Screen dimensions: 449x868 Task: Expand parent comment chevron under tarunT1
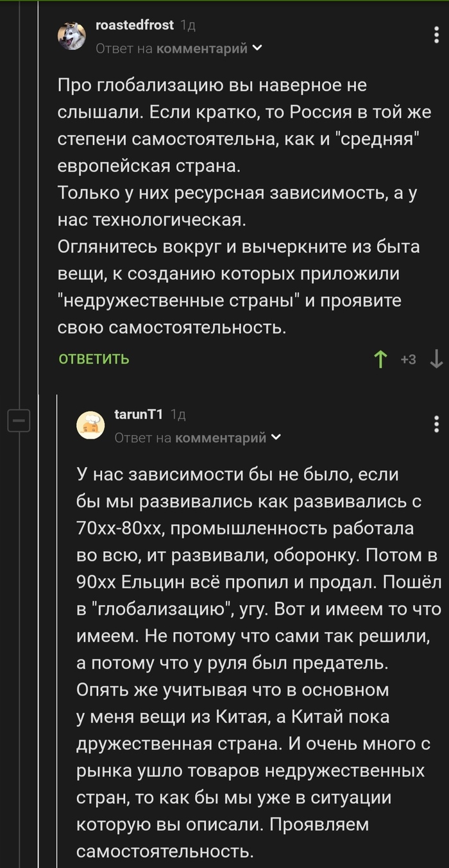point(276,438)
